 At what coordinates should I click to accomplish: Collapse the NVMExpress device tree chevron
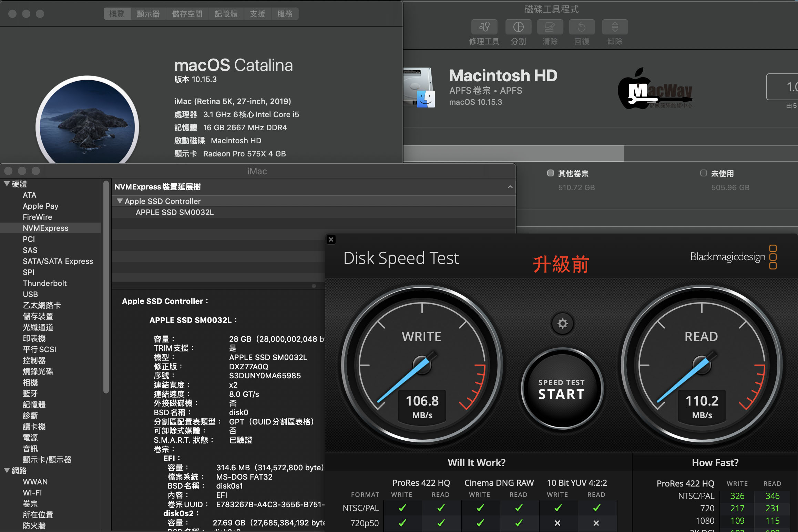pos(510,187)
